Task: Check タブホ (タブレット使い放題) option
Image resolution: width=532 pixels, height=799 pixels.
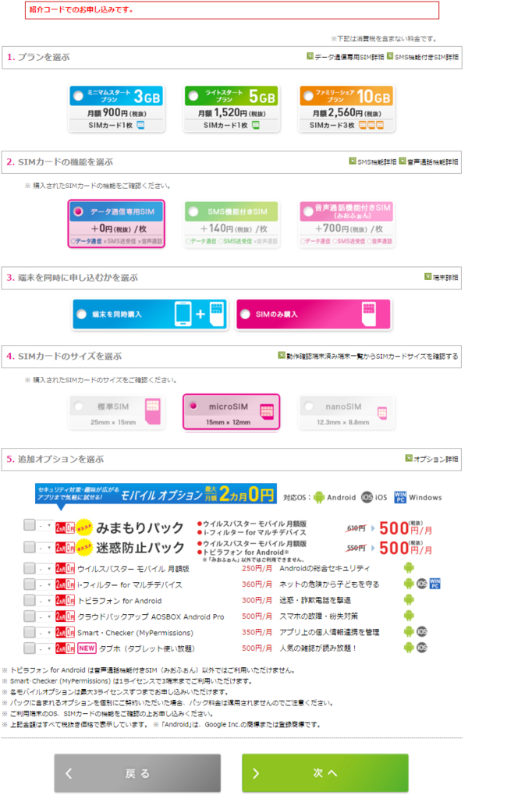Action: pyautogui.click(x=30, y=648)
